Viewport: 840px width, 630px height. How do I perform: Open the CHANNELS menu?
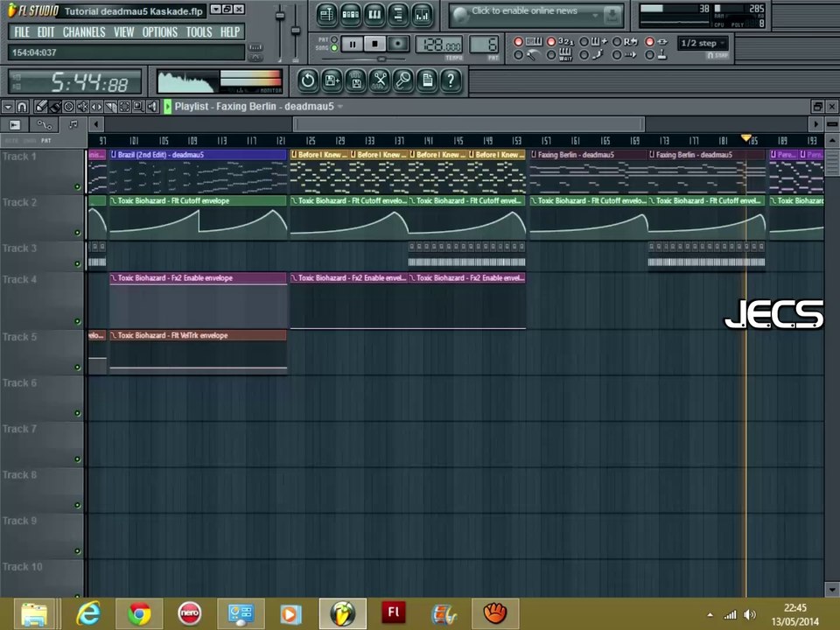[x=84, y=31]
